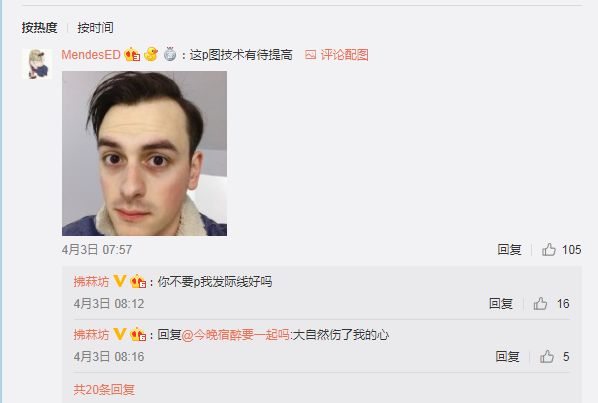Reply to the 08:16 sub-comment
This screenshot has height=403, width=598.
tap(507, 356)
